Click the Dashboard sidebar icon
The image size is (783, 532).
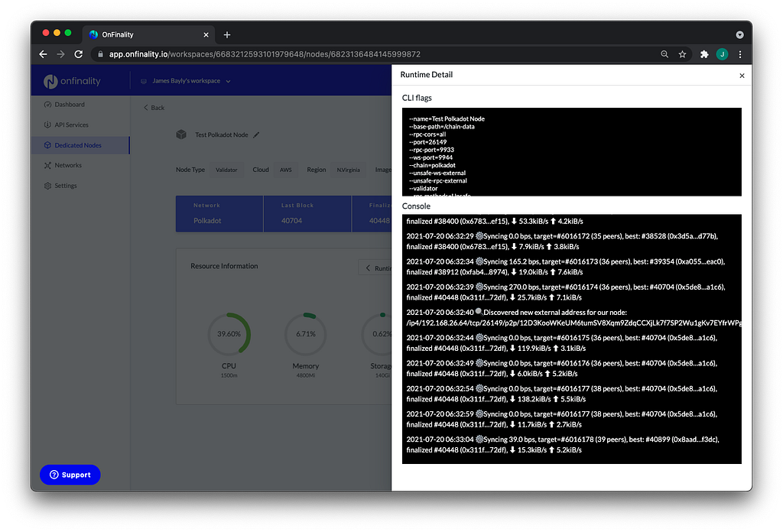pyautogui.click(x=47, y=104)
